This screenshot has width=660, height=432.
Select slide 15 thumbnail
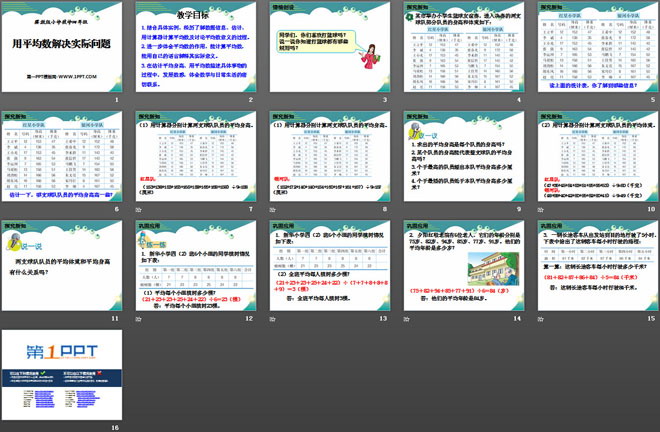pos(598,266)
